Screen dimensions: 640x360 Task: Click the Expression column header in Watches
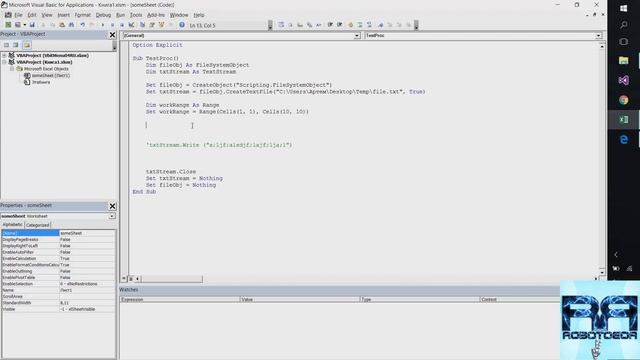point(179,299)
